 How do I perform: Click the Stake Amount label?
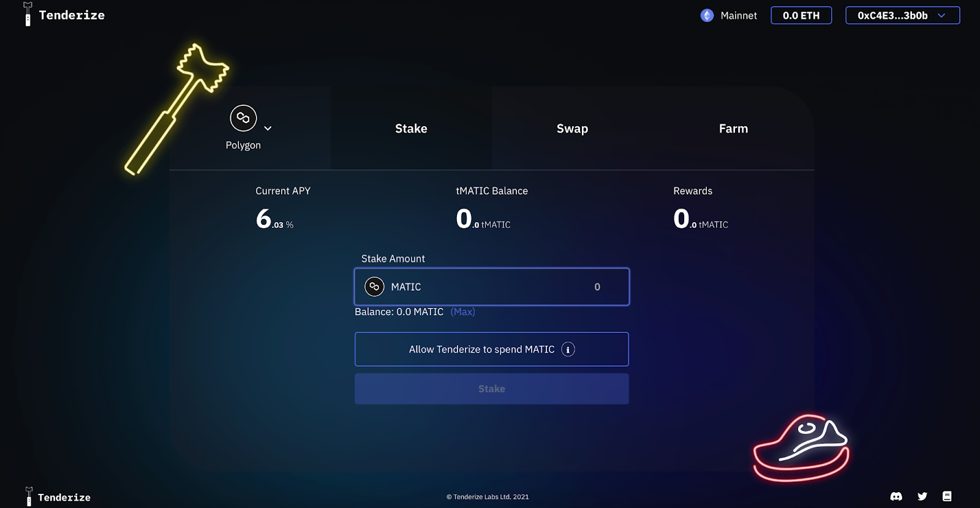(x=393, y=259)
